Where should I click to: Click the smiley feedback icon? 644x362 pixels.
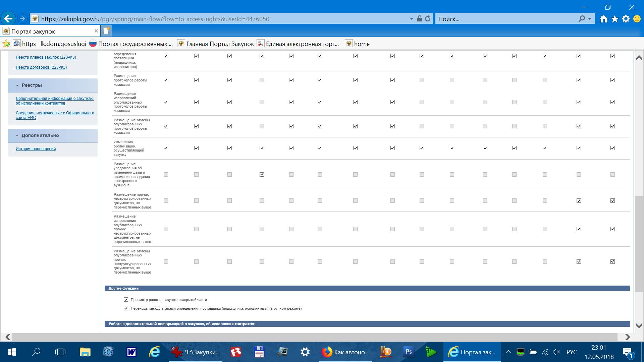(637, 19)
